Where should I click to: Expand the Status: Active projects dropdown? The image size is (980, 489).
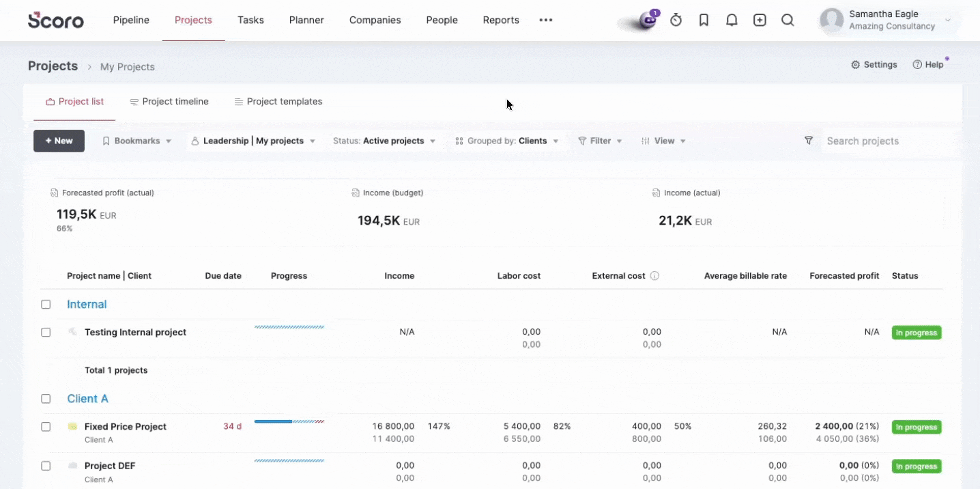click(384, 141)
